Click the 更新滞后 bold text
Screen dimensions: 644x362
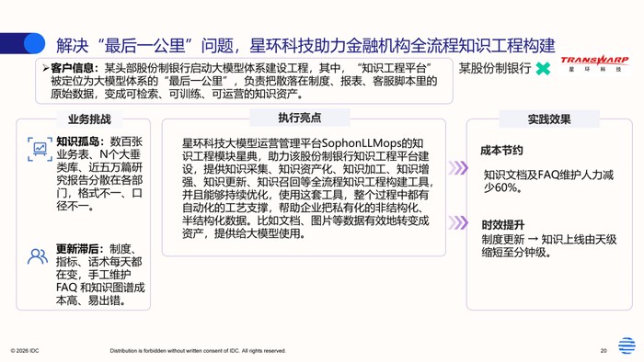[x=77, y=249]
